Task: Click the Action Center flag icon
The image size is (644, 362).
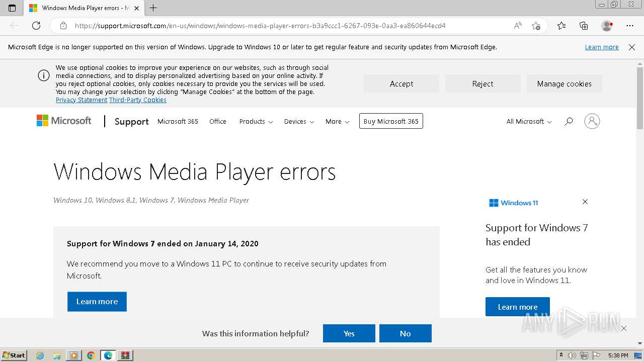Action: 597,355
